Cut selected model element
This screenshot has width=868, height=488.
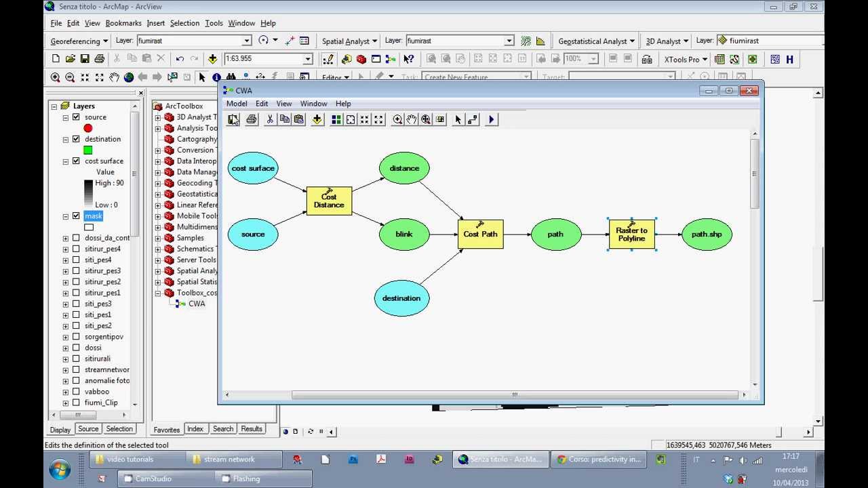(270, 120)
